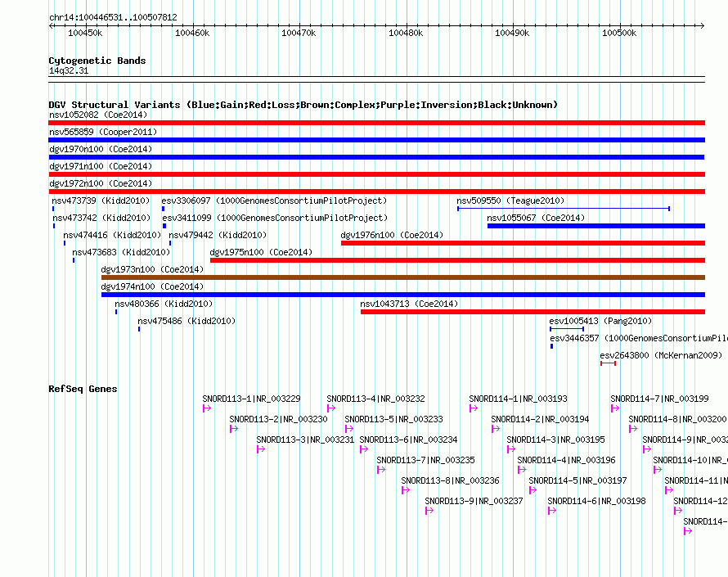Screen dimensions: 728x577
Task: Select the dgv1971n100 red variant bar
Action: tap(376, 174)
